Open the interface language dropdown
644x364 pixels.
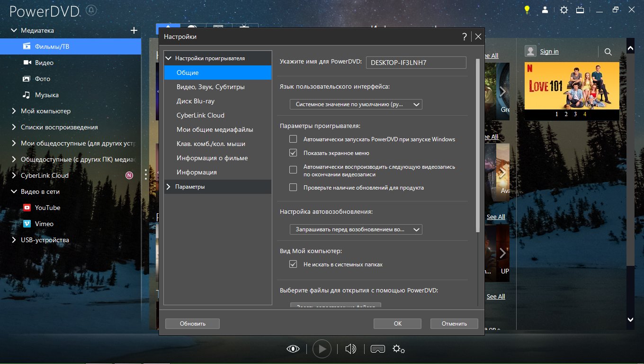(x=356, y=104)
